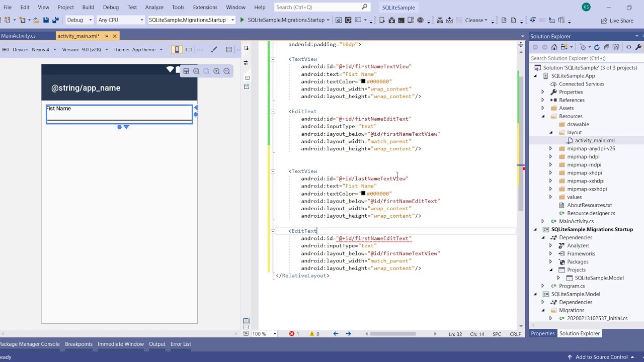Click the black color swatch in first TextView
Viewport: 644px width, 362px height.
click(x=363, y=81)
